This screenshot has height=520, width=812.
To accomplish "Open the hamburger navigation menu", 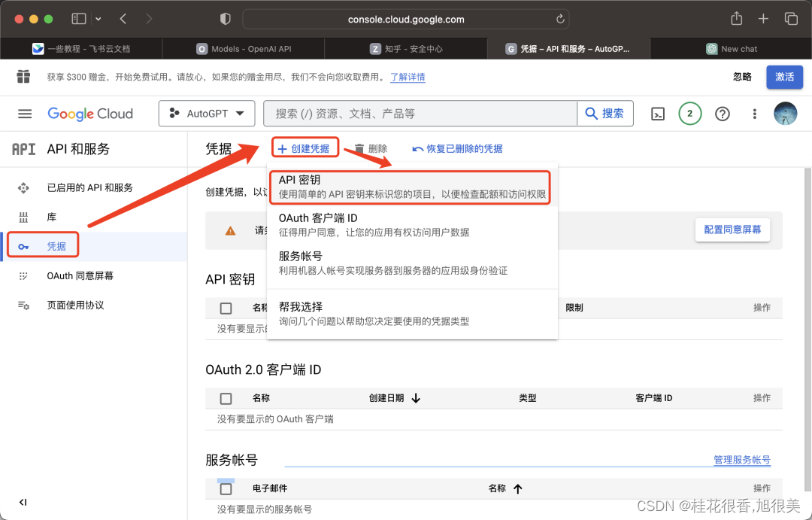I will tap(25, 114).
